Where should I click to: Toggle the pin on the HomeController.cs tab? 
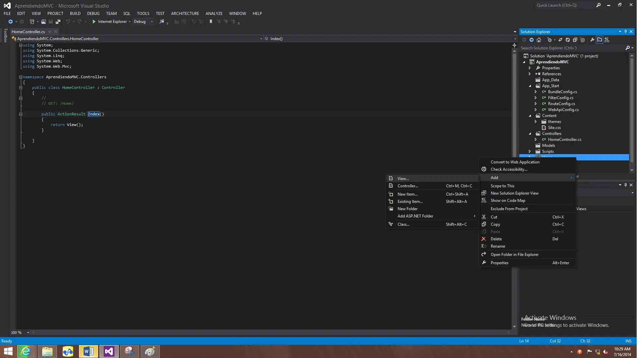pyautogui.click(x=50, y=32)
